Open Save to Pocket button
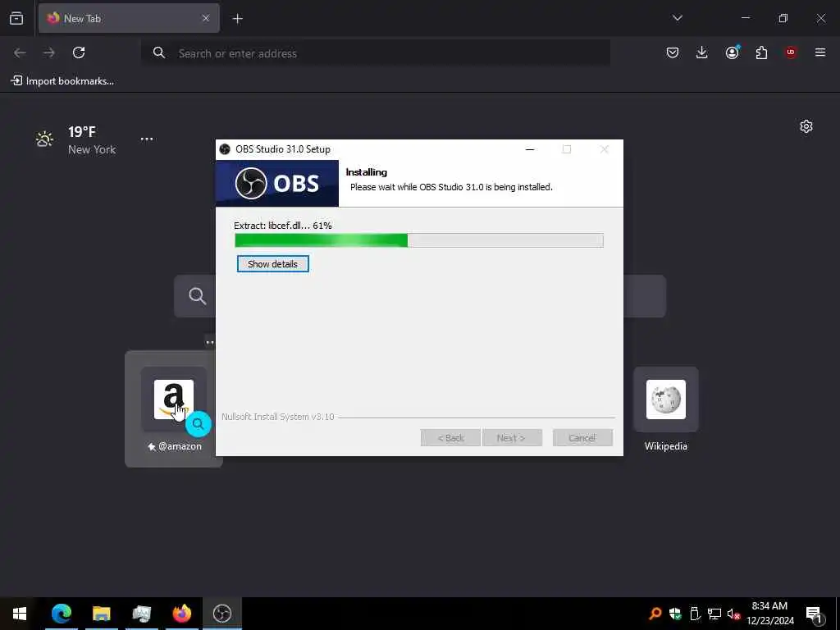This screenshot has width=840, height=630. [673, 52]
